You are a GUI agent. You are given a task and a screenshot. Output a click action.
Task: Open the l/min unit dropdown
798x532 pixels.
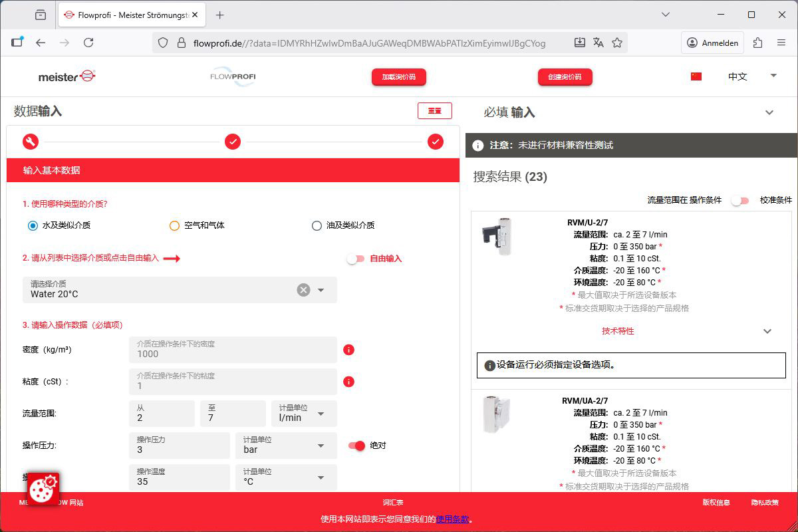point(319,414)
